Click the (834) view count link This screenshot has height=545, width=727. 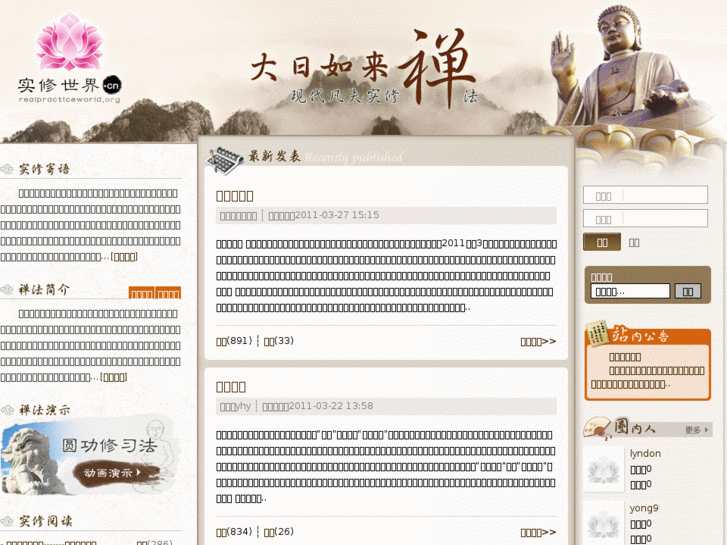(234, 532)
